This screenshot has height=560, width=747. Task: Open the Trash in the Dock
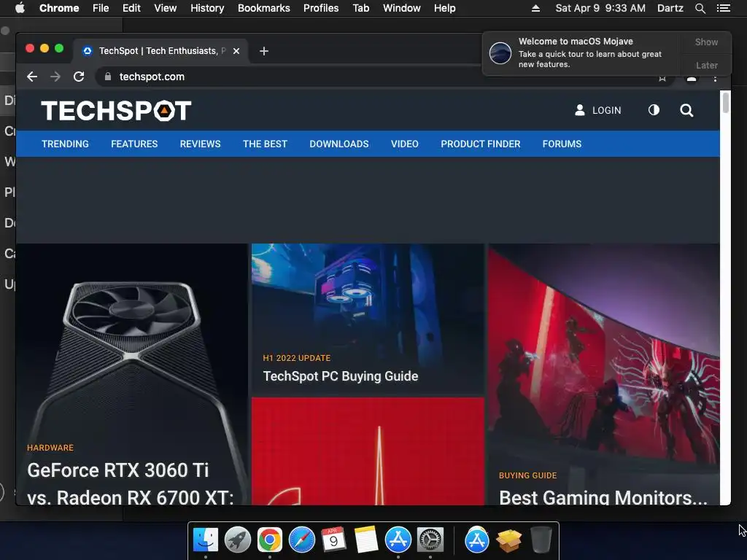541,540
